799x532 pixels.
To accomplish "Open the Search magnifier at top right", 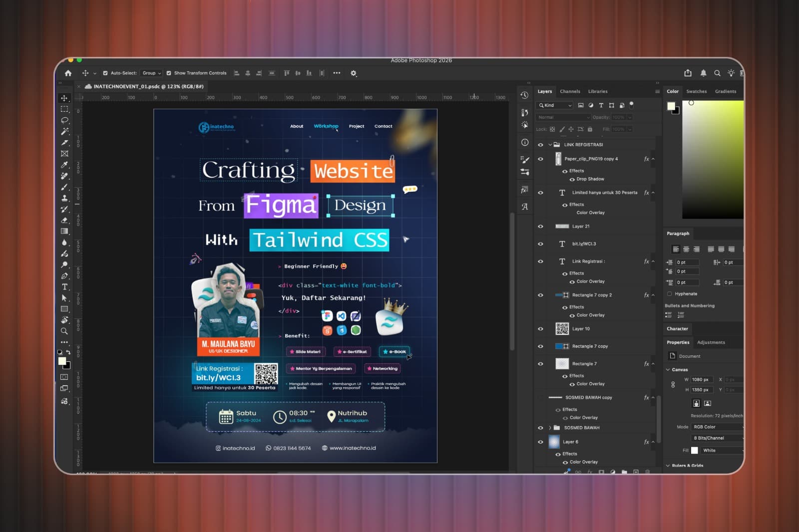I will point(717,73).
